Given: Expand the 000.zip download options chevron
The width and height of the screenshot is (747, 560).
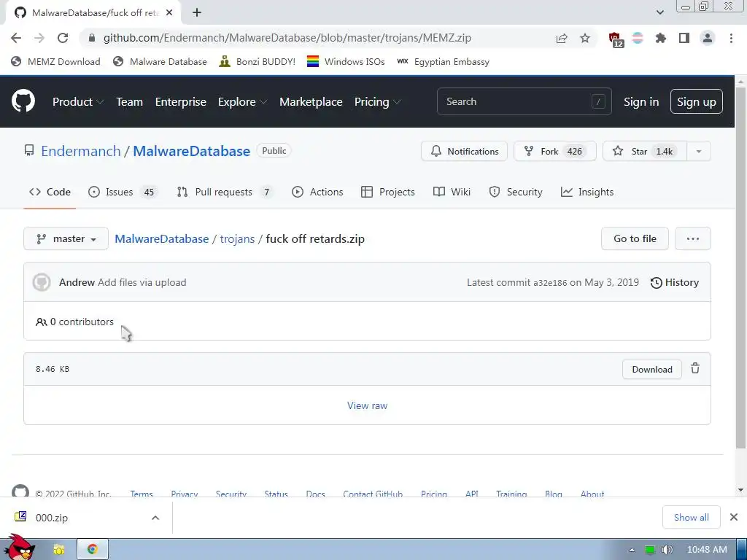Looking at the screenshot, I should pos(155,518).
